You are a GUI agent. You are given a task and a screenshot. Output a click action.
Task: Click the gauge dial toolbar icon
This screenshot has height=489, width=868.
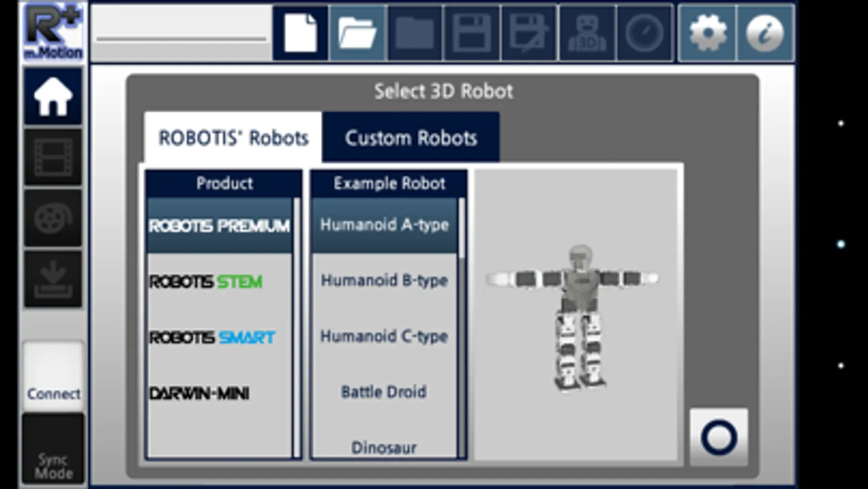tap(644, 33)
